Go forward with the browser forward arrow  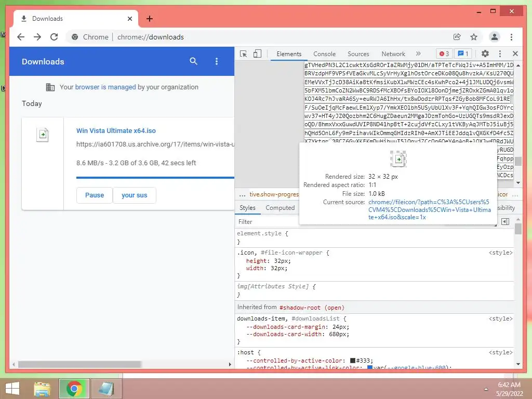pos(37,37)
